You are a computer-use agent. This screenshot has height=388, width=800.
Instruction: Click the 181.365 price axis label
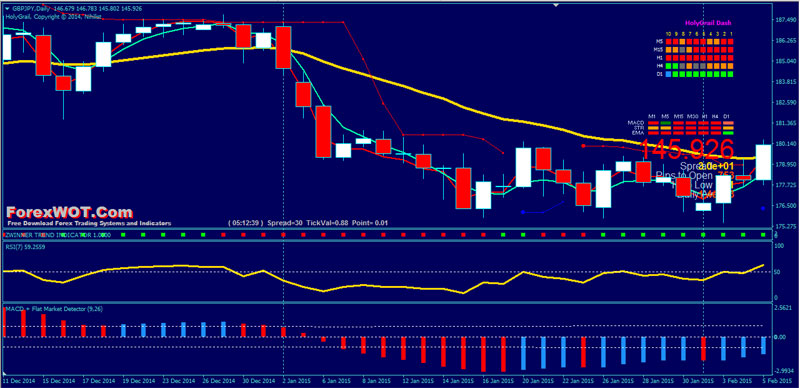click(786, 123)
